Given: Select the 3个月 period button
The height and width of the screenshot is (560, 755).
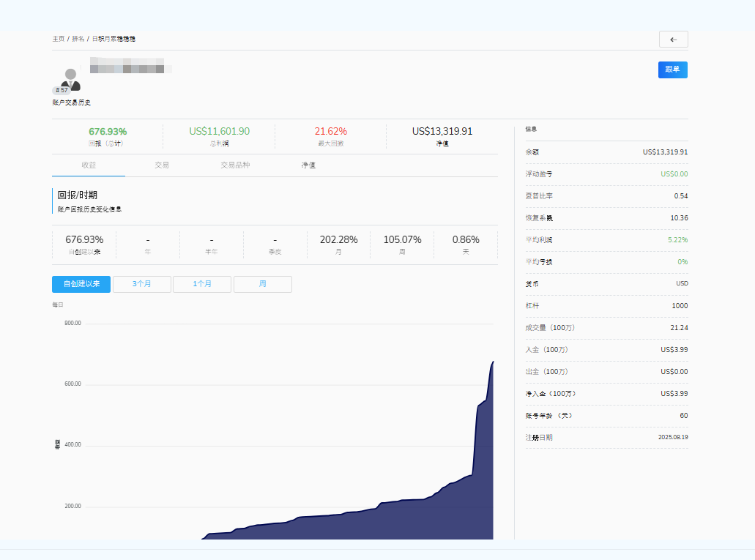Looking at the screenshot, I should pos(141,284).
